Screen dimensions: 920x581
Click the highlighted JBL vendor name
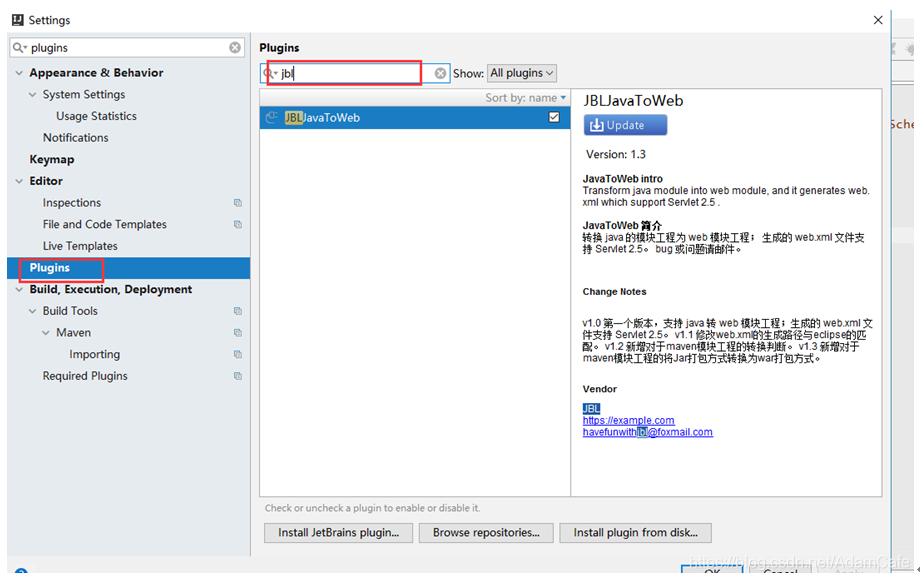pos(591,408)
